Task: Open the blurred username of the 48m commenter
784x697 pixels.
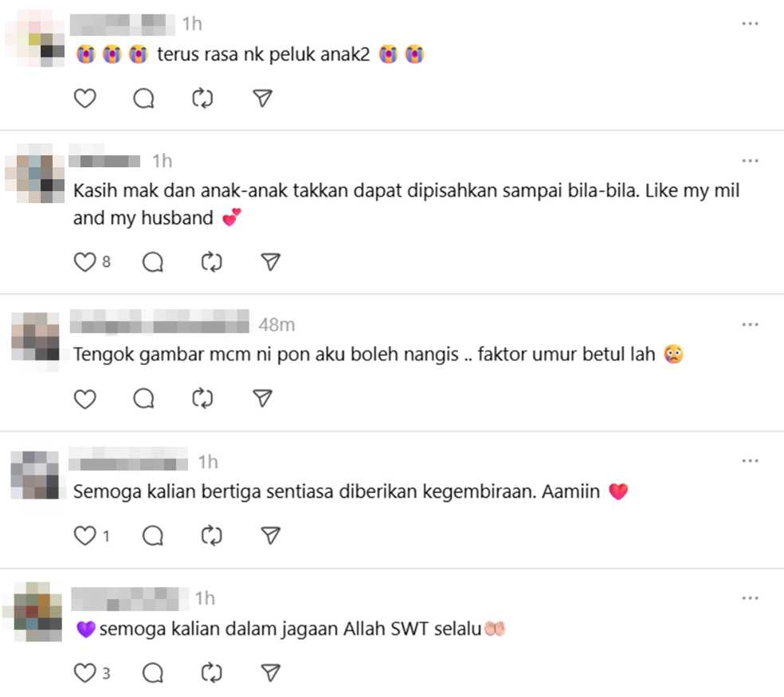Action: [159, 321]
